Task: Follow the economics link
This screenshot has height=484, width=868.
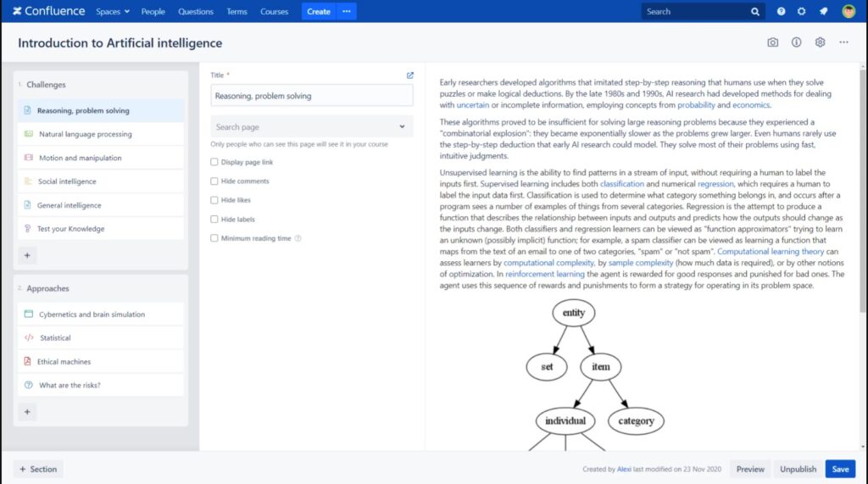Action: [751, 104]
